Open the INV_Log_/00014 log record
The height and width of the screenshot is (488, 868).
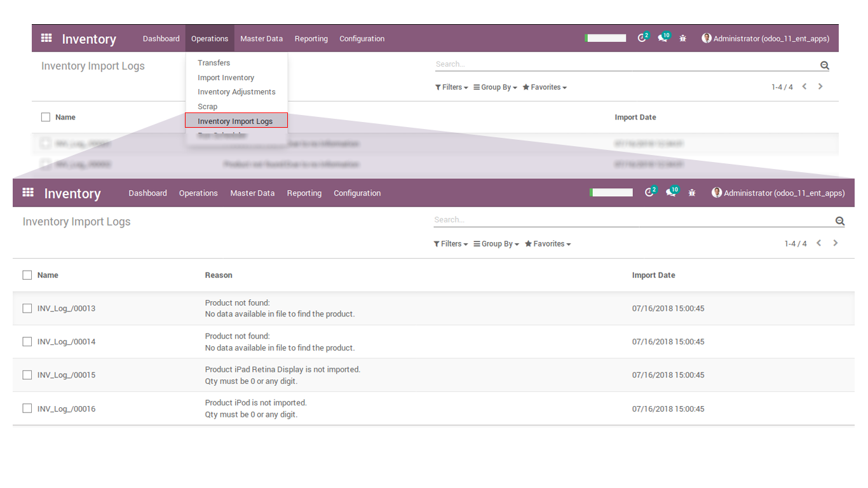point(67,342)
